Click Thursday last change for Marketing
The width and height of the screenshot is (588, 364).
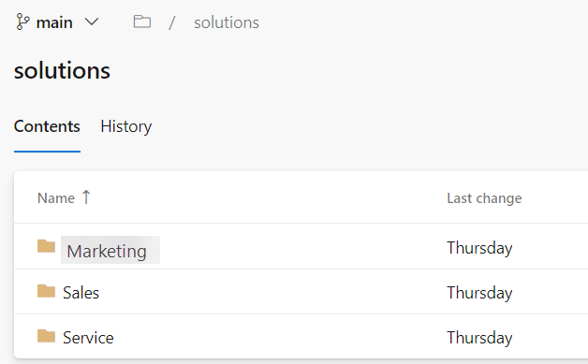click(x=479, y=248)
